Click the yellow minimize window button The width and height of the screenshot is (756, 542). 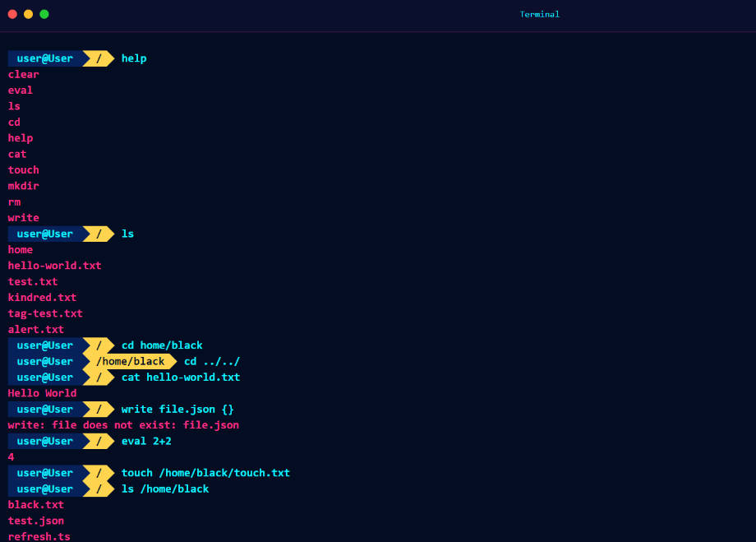pyautogui.click(x=28, y=14)
